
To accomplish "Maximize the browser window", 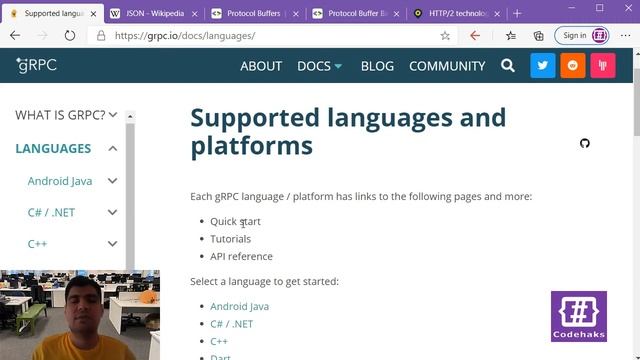I will (600, 8).
